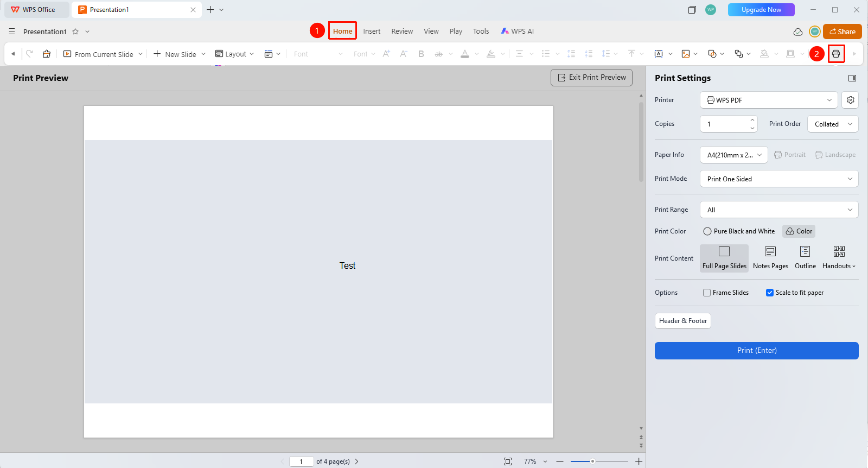Expand the Print Range All dropdown
This screenshot has width=868, height=468.
pyautogui.click(x=779, y=210)
